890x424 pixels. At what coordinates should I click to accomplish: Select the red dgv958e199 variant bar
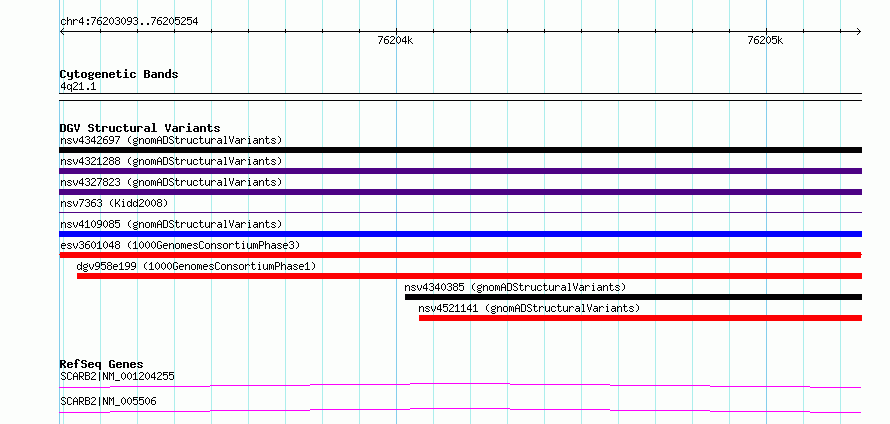point(469,276)
